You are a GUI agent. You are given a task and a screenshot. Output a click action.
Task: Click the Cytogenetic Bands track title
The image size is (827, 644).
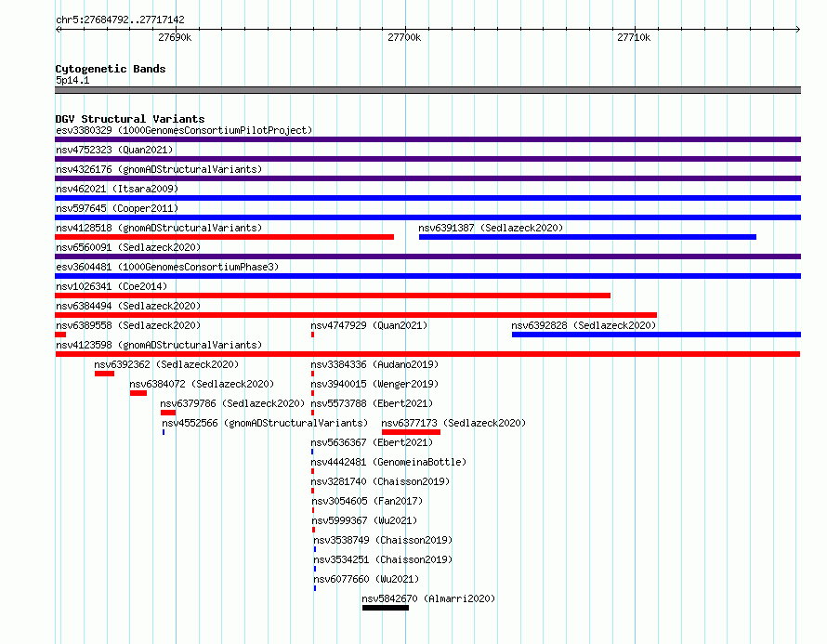(x=111, y=69)
